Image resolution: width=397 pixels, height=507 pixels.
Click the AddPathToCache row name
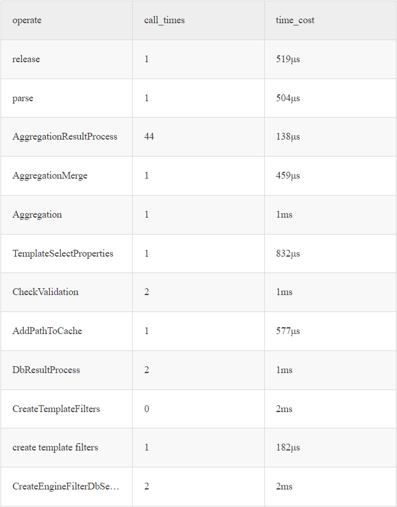click(x=47, y=331)
